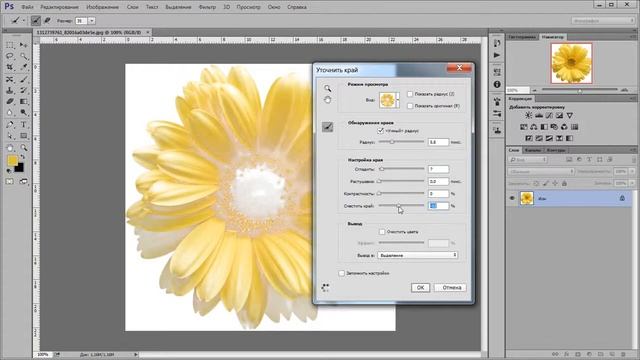Open Info panel icon in dock
640x360 pixels.
pos(497,84)
